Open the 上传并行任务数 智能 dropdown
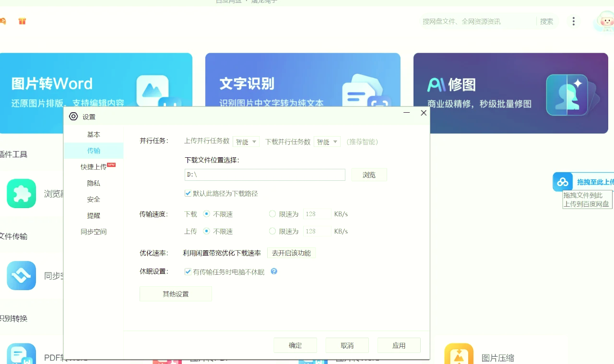Image resolution: width=614 pixels, height=364 pixels. (246, 141)
